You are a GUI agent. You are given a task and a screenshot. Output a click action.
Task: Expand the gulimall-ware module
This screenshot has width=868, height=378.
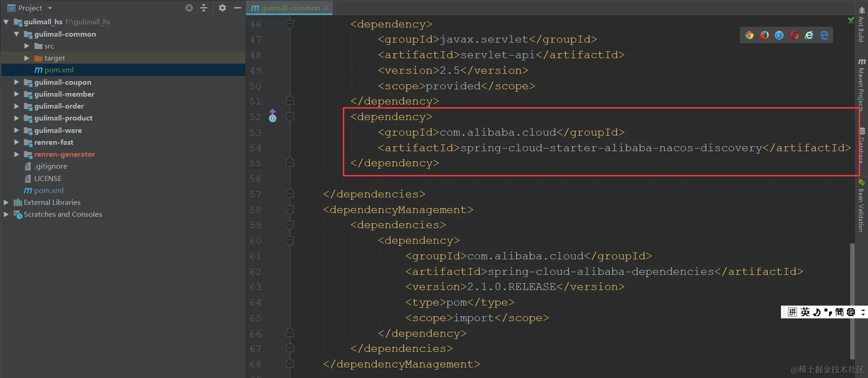pyautogui.click(x=16, y=130)
